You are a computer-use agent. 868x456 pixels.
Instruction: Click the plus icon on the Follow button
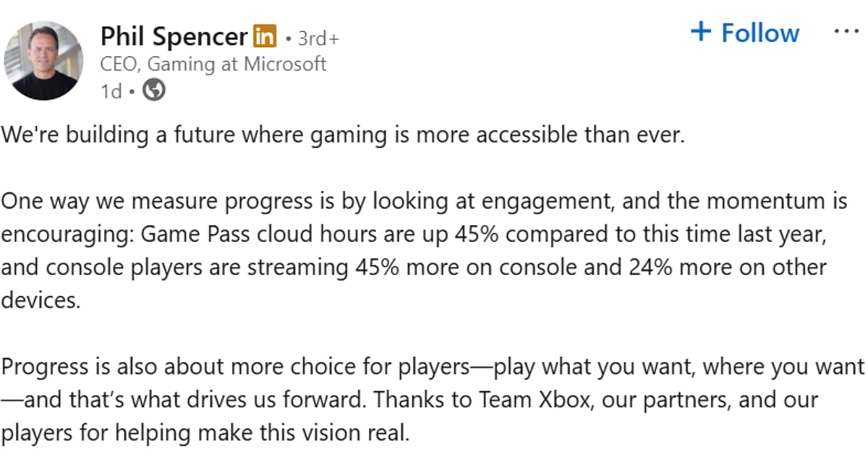pyautogui.click(x=700, y=33)
